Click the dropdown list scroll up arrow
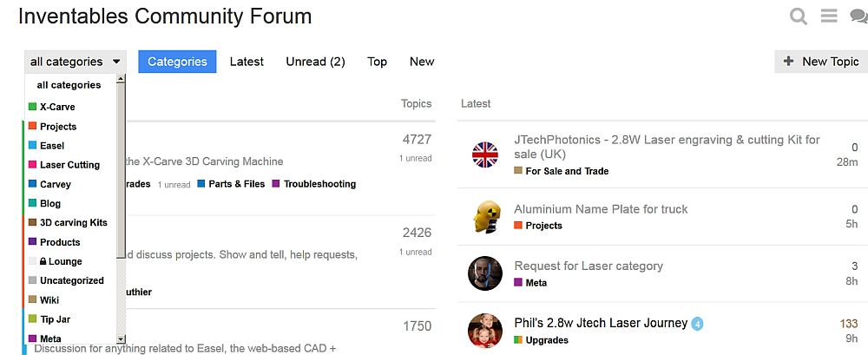868x355 pixels. point(122,79)
